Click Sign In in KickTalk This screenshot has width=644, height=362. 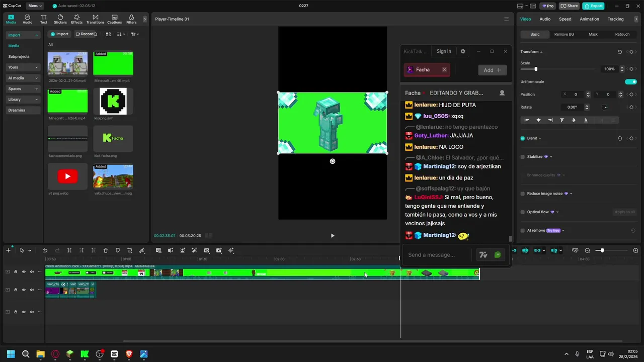(x=444, y=51)
